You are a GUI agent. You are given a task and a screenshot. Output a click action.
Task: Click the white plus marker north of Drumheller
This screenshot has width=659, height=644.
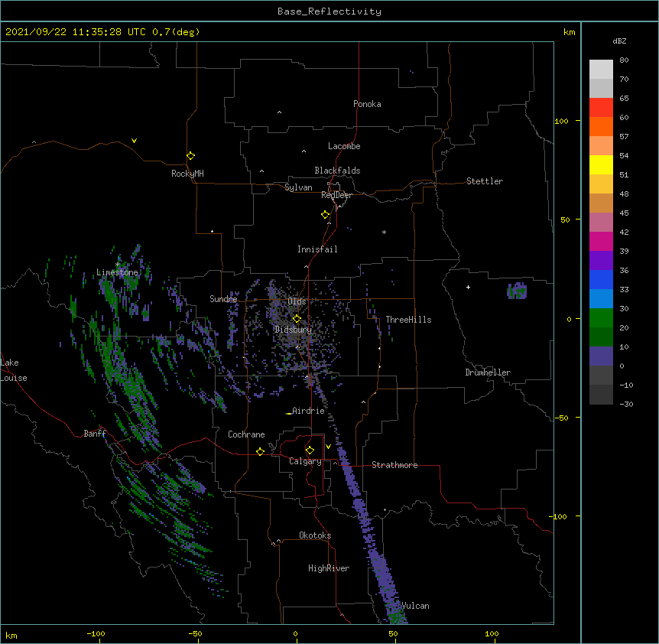[x=468, y=287]
